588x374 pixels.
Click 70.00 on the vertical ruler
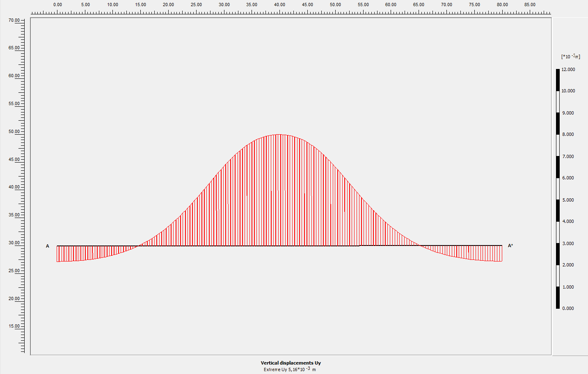14,20
